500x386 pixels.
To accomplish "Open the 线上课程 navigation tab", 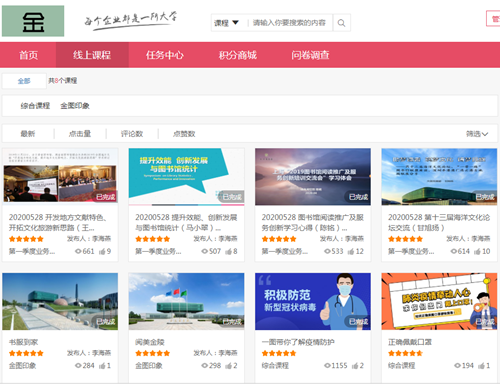I will (92, 55).
